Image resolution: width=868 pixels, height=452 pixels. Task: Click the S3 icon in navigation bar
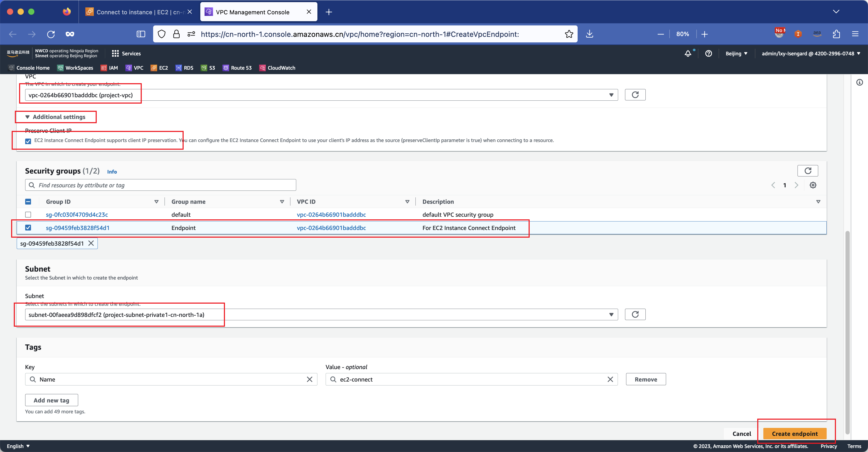click(x=203, y=68)
